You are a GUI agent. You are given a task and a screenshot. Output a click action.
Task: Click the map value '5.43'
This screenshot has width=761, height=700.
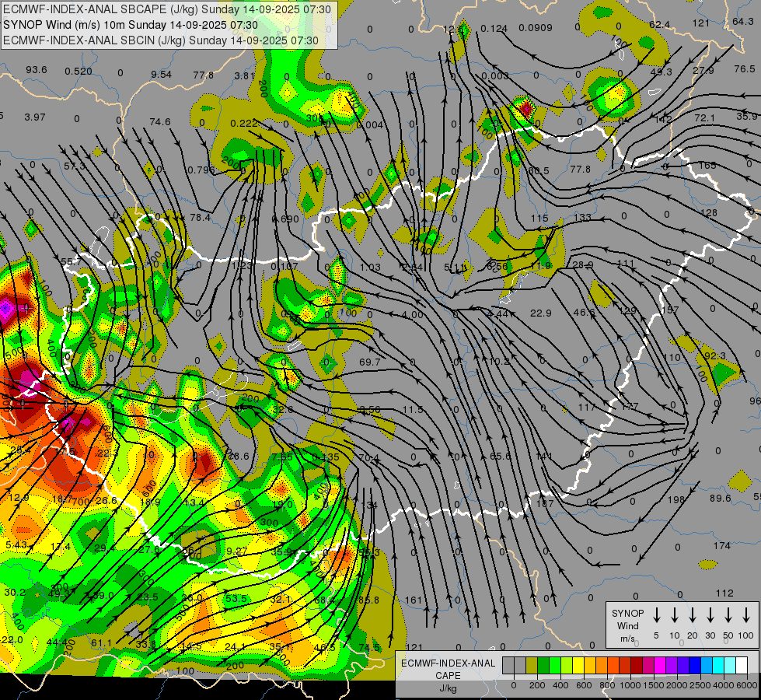coord(16,545)
